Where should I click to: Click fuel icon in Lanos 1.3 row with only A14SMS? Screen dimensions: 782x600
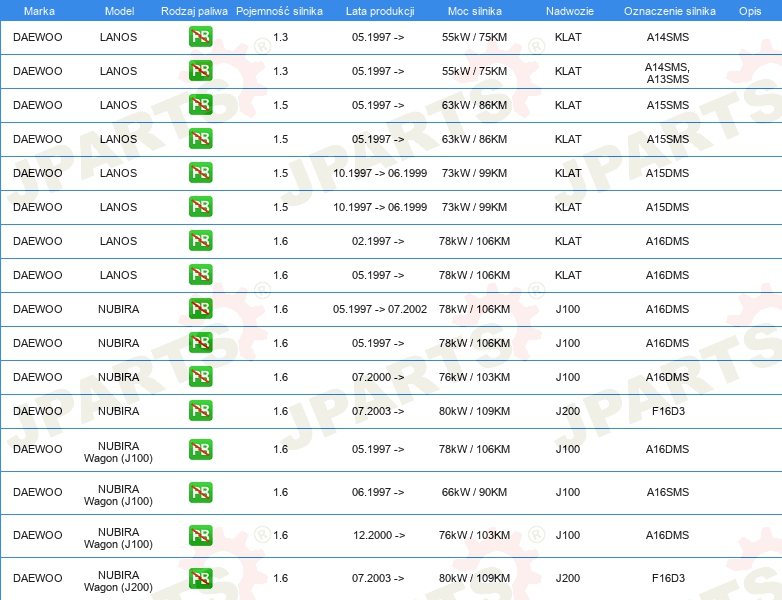tap(200, 37)
